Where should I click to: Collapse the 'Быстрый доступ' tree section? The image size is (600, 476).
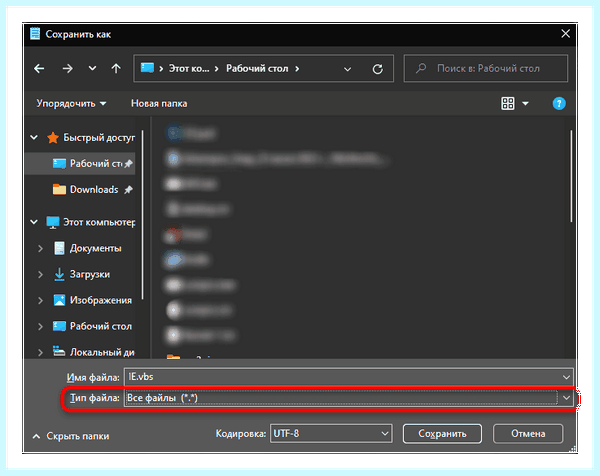(34, 137)
